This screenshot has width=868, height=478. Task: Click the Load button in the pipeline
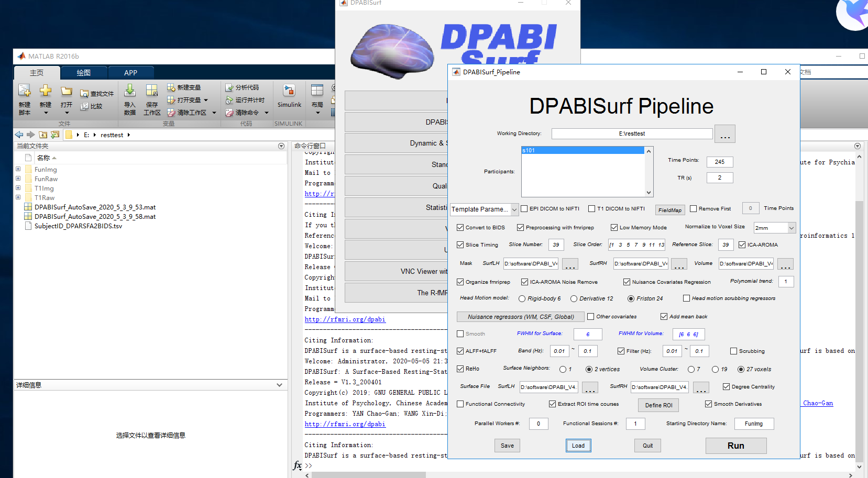(578, 446)
